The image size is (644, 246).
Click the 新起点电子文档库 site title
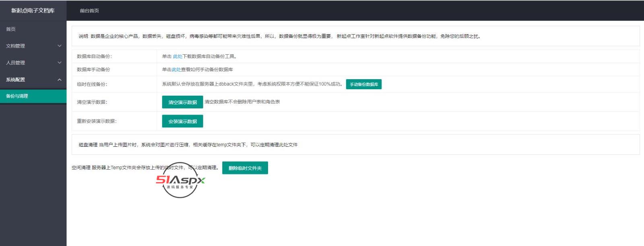coord(33,10)
